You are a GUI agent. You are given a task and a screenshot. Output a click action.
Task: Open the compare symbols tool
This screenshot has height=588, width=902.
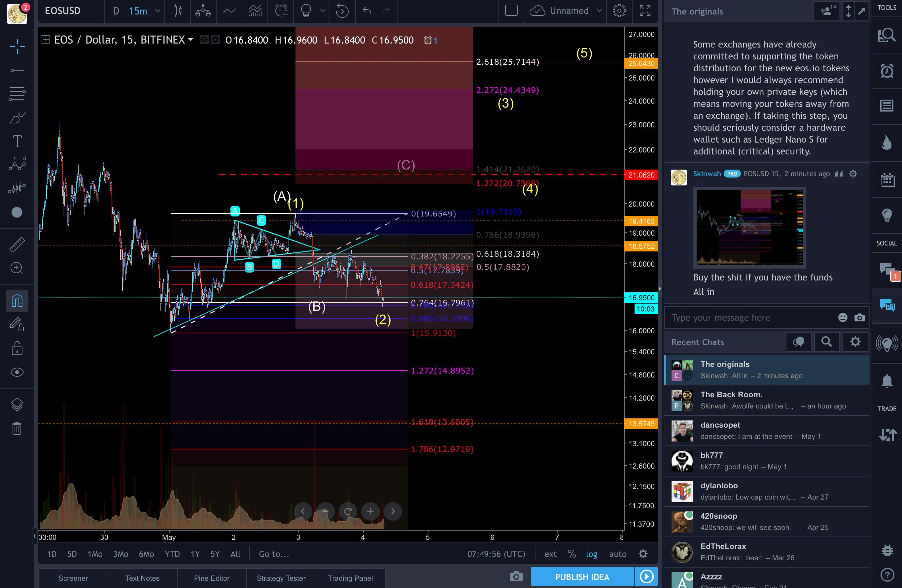203,11
